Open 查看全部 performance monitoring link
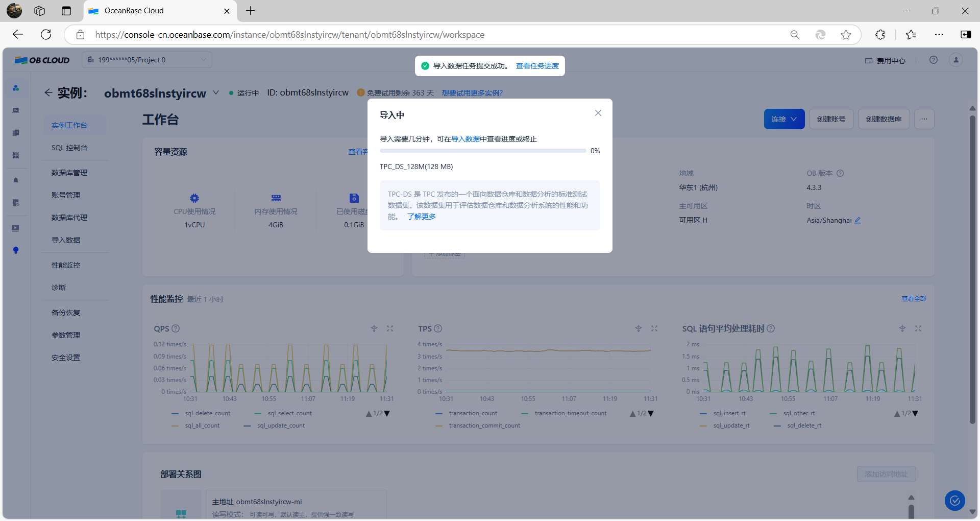This screenshot has height=521, width=980. point(914,299)
